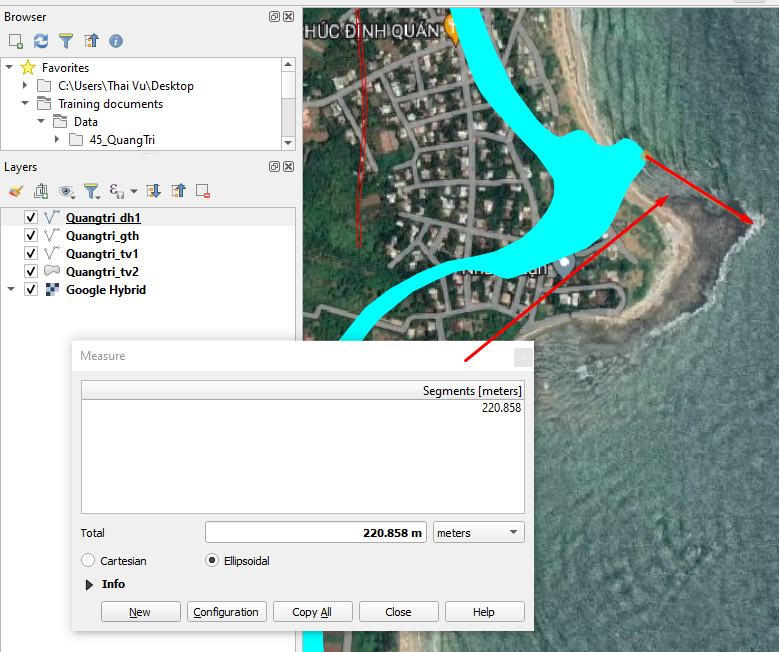Refresh the Browser panel

(x=41, y=41)
